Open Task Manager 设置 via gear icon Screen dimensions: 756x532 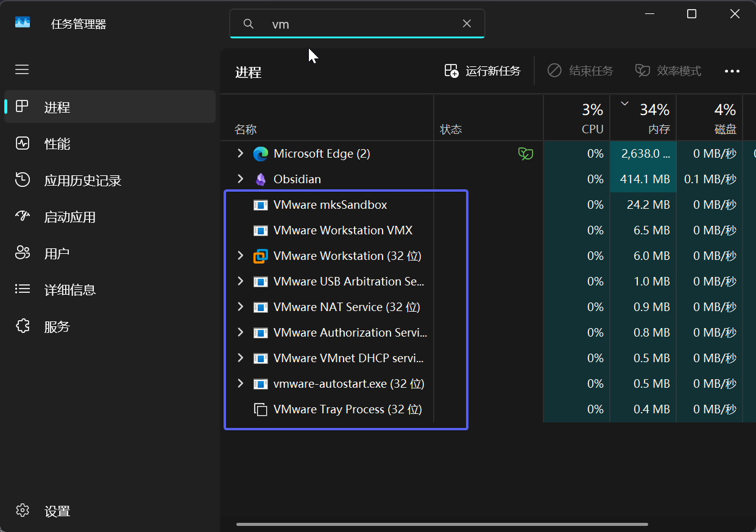pos(23,511)
